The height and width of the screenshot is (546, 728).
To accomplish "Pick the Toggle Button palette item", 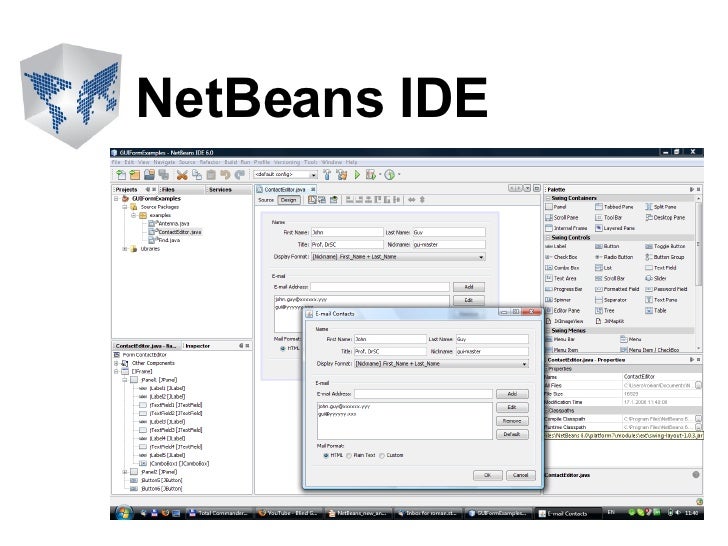I will 665,247.
